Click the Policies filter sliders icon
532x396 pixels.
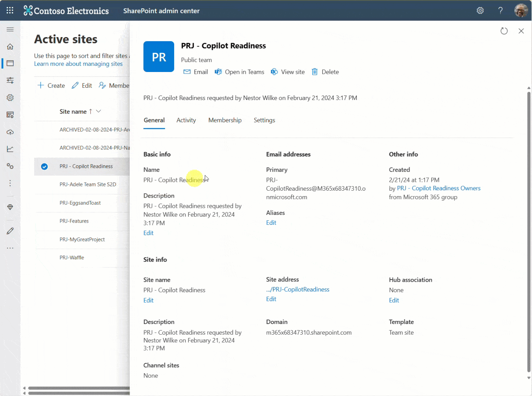pos(10,80)
